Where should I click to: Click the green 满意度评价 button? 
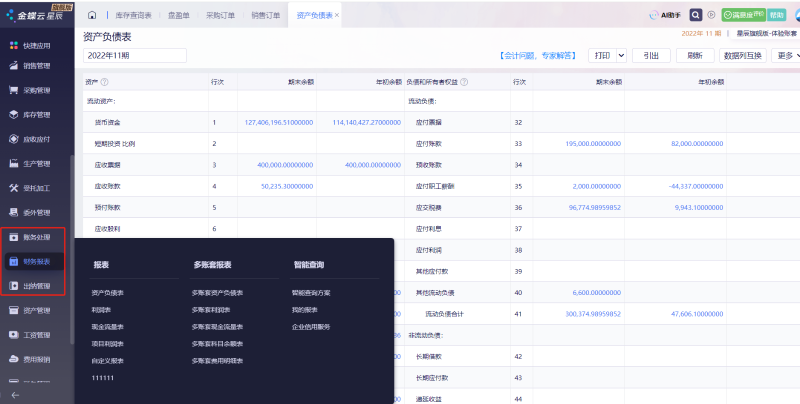click(x=743, y=15)
